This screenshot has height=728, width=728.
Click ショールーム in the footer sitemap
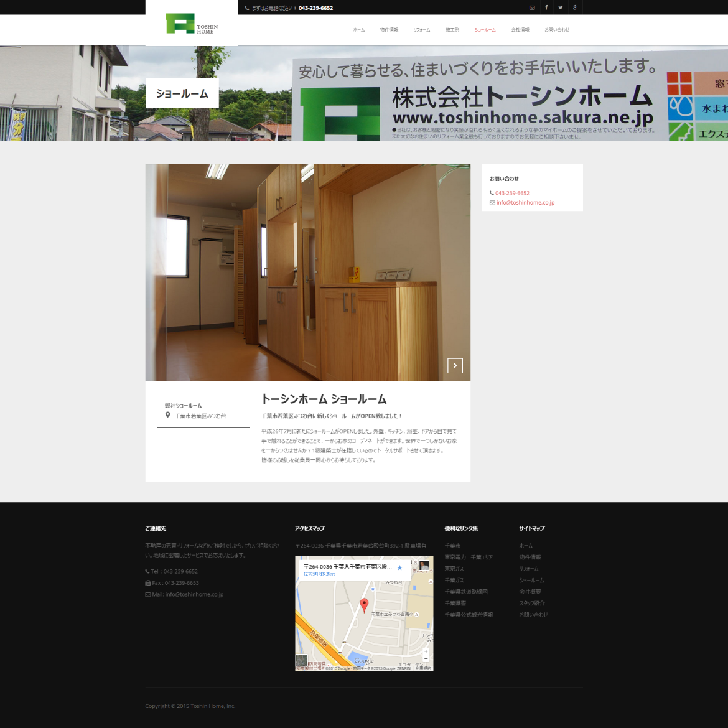coord(531,581)
